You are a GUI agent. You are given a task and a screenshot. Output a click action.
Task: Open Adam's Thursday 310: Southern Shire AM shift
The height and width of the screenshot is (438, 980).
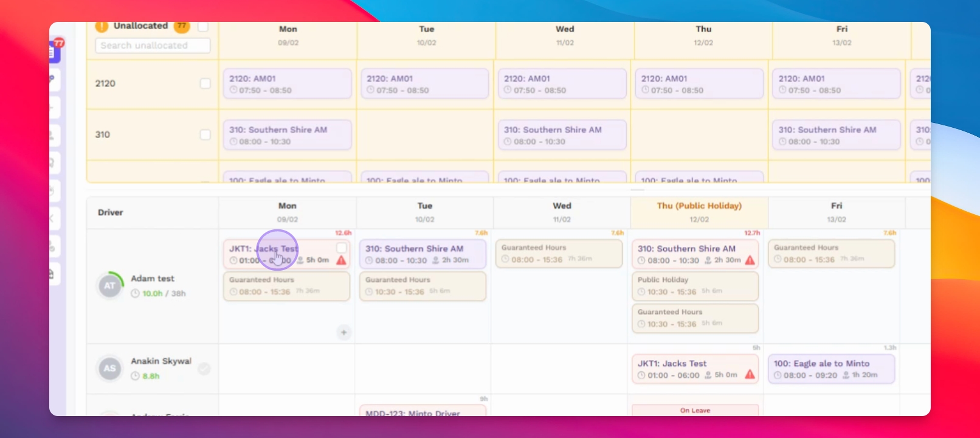coord(695,254)
